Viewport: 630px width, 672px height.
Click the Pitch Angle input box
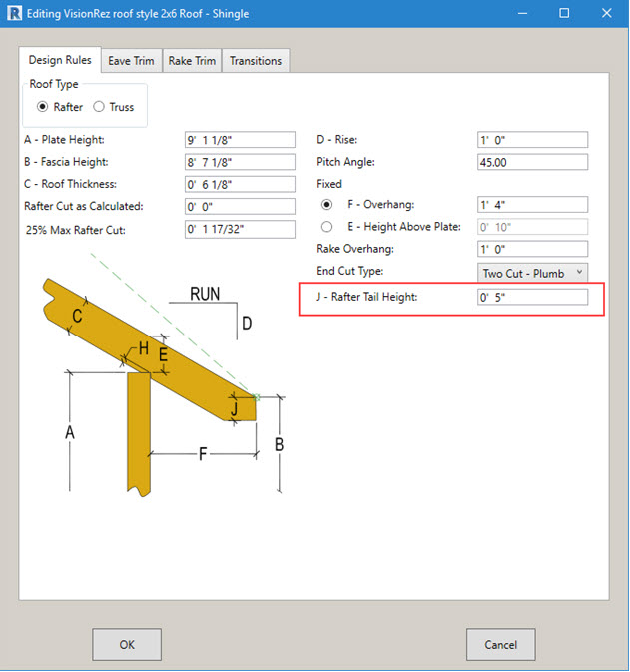532,162
